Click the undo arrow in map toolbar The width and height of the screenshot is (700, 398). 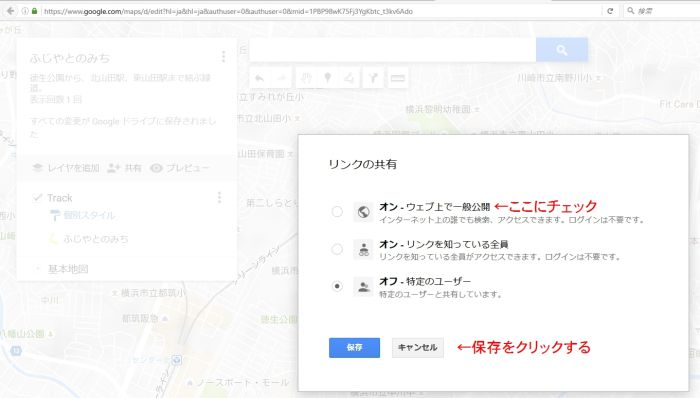click(x=259, y=79)
